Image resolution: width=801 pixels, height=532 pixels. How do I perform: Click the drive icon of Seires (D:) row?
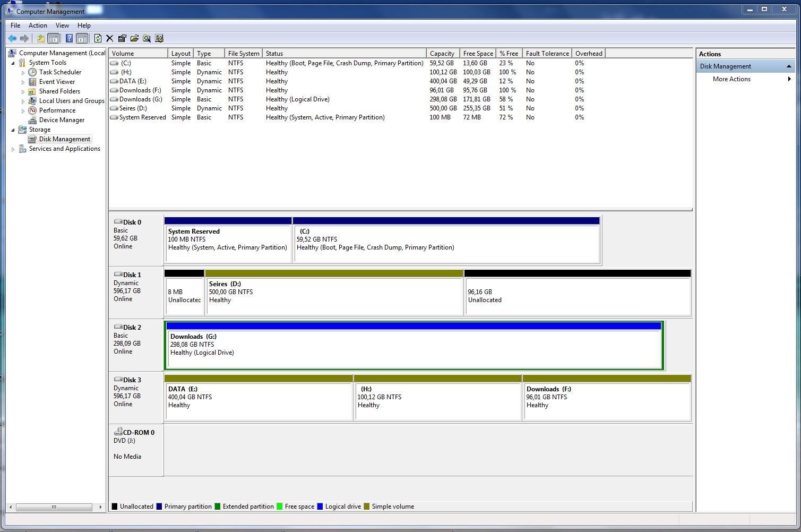[114, 108]
